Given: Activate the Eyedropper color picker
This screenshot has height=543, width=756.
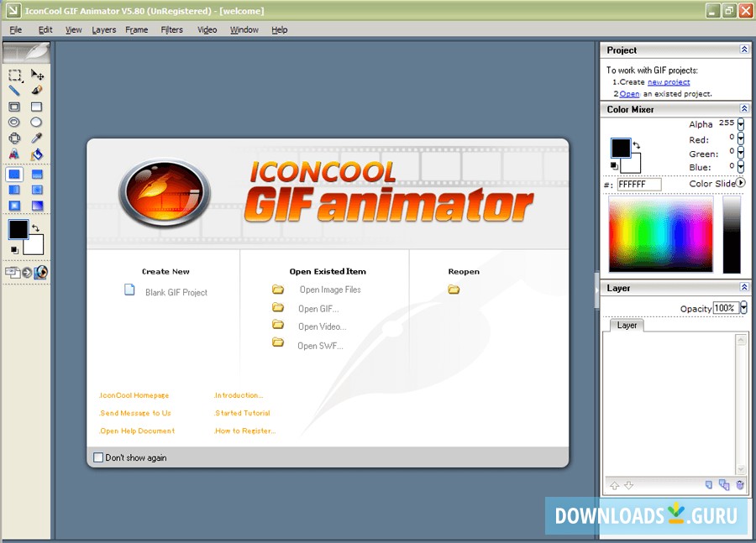Looking at the screenshot, I should coord(36,138).
